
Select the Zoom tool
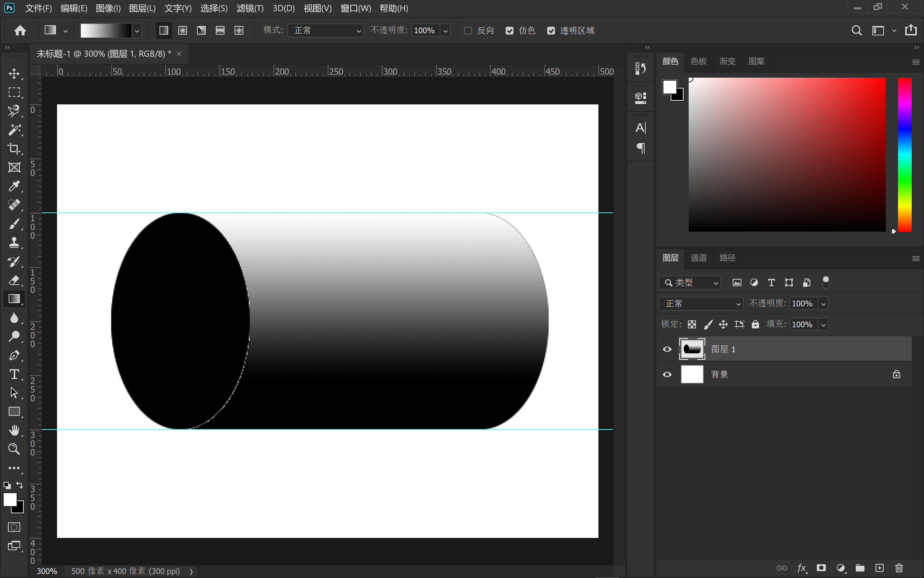[x=14, y=449]
